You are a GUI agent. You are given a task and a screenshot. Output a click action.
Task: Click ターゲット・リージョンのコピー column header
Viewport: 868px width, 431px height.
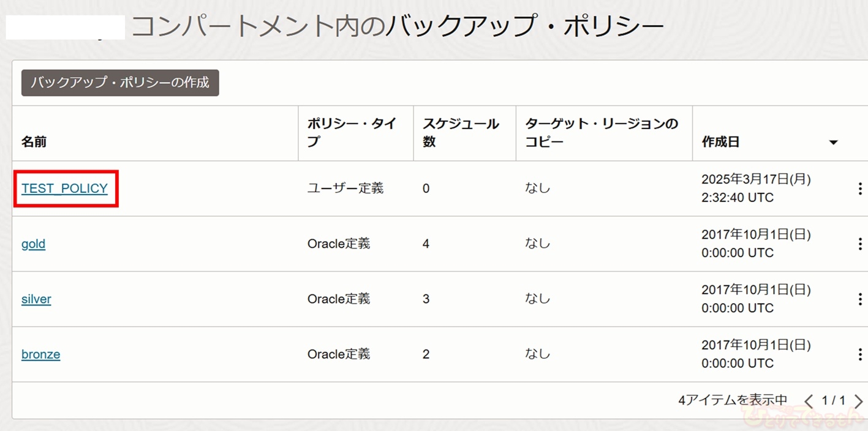602,133
